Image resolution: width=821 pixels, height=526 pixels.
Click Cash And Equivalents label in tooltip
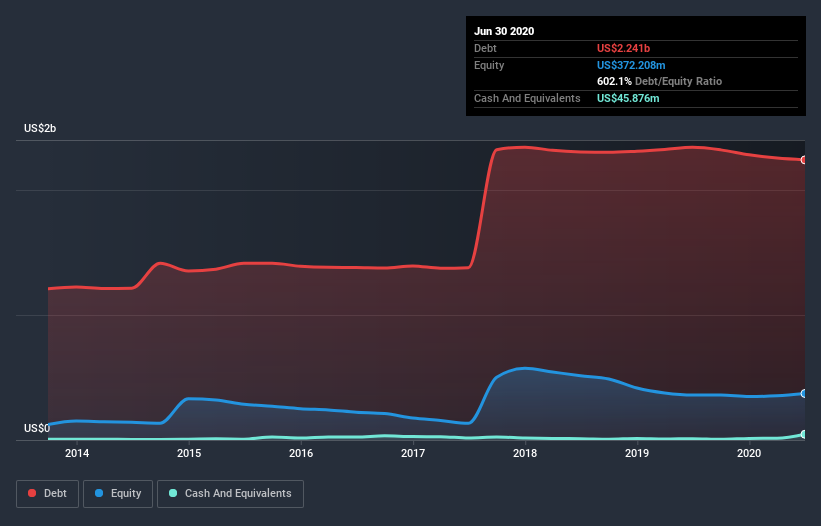pyautogui.click(x=527, y=98)
